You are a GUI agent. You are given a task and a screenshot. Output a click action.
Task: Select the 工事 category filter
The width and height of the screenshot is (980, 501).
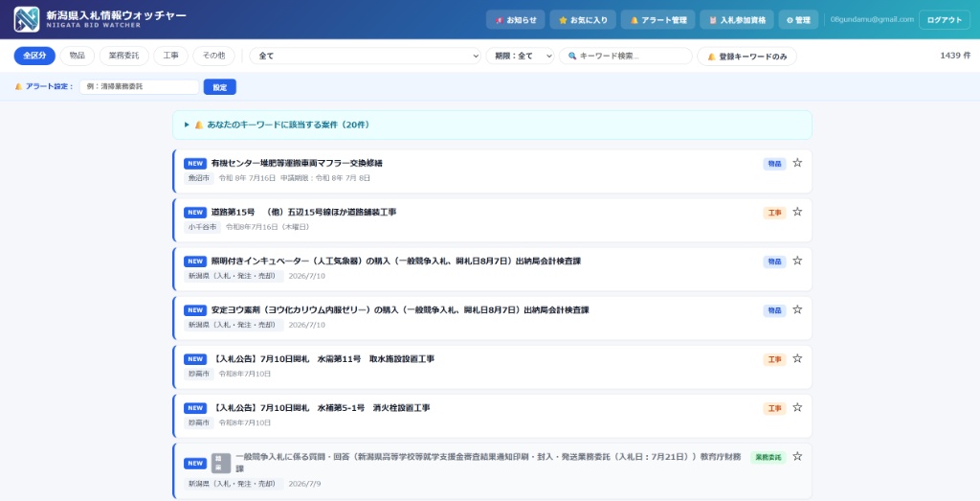171,56
